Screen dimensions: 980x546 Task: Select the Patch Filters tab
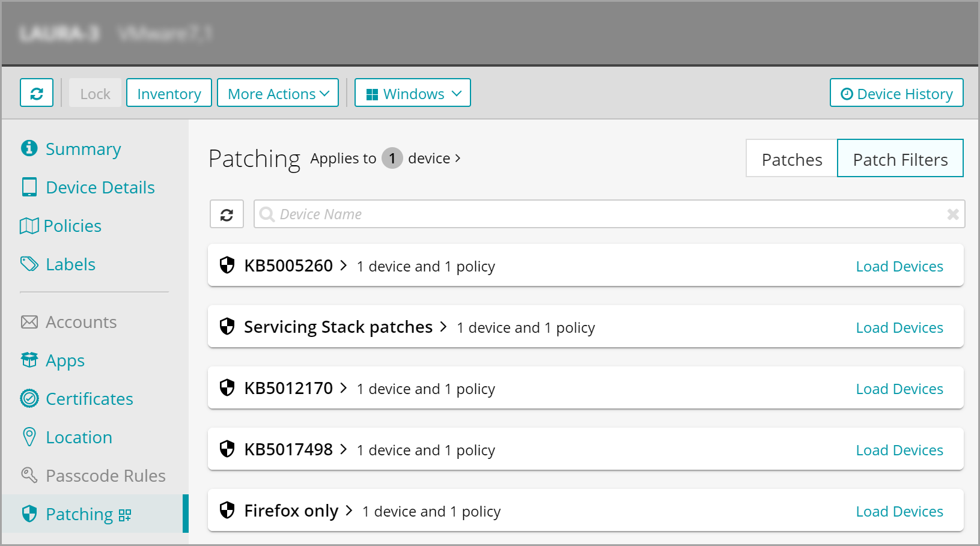pos(899,159)
